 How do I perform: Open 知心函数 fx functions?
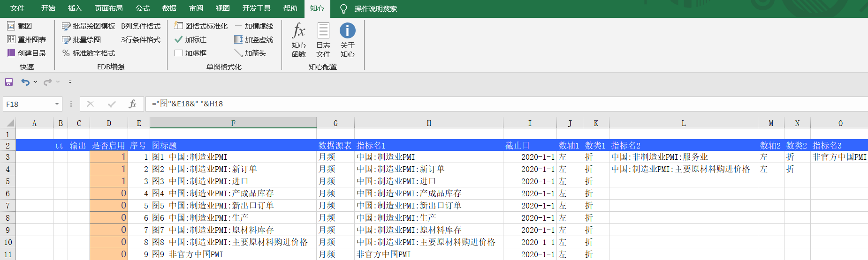click(299, 40)
